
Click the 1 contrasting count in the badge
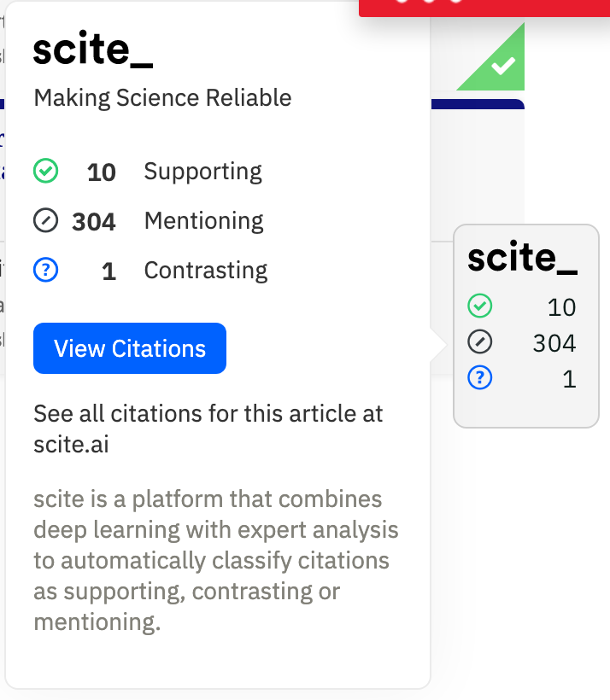click(569, 379)
